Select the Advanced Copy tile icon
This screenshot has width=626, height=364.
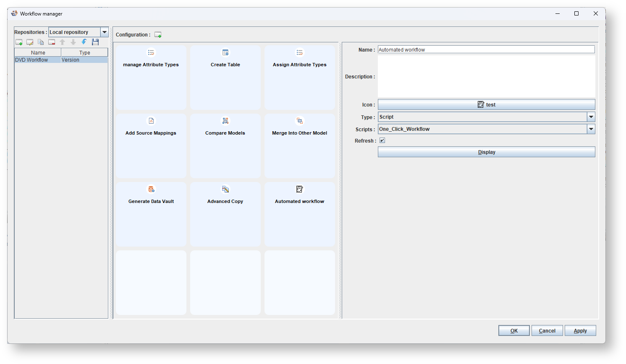coord(225,189)
